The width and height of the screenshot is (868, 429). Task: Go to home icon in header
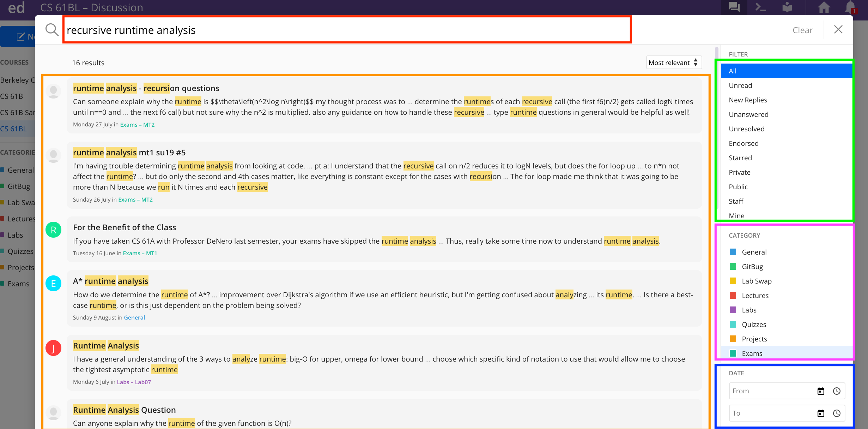coord(824,7)
